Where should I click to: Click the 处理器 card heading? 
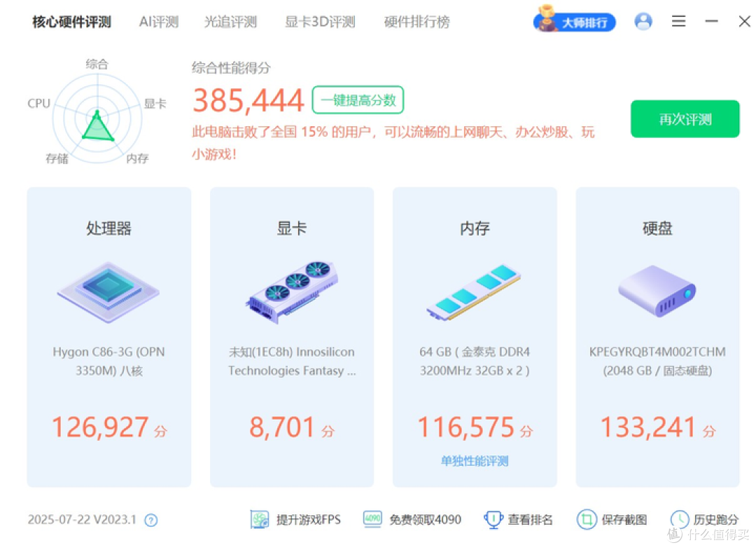tap(109, 228)
